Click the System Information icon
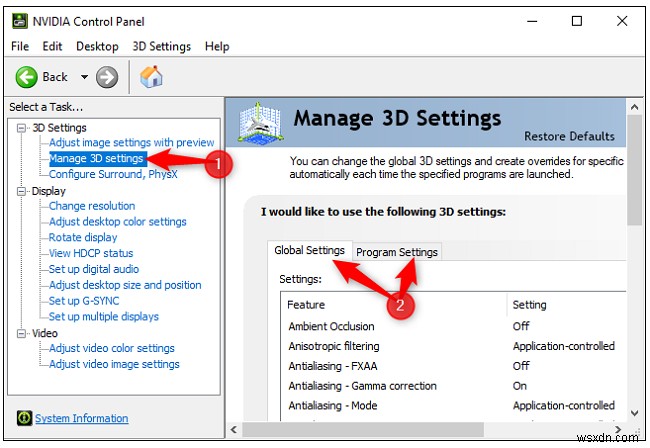The height and width of the screenshot is (448, 650). tap(23, 418)
